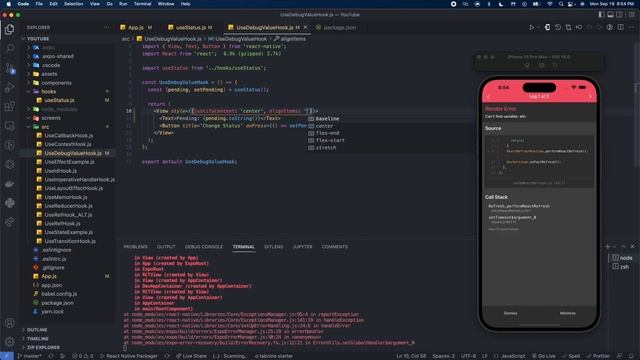This screenshot has width=640, height=360.
Task: Click Live Share in status bar
Action: [191, 356]
